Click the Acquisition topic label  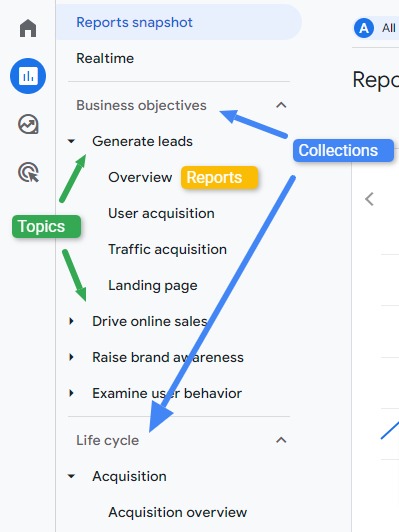click(129, 476)
